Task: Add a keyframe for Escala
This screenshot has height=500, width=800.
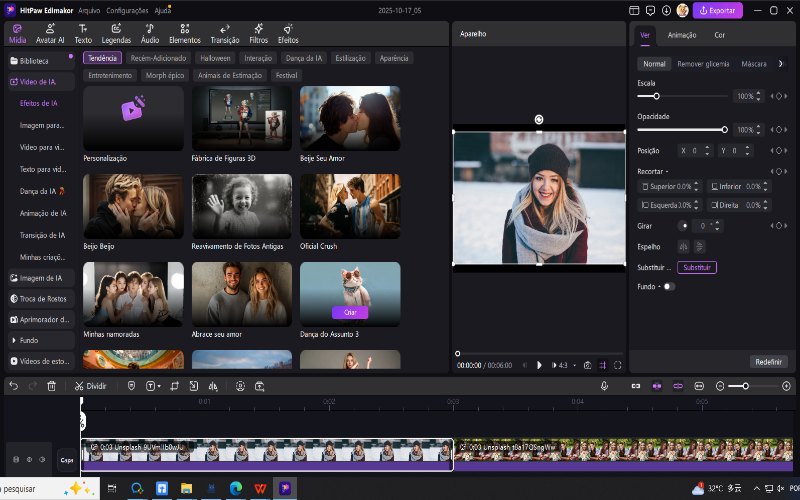Action: pos(779,96)
